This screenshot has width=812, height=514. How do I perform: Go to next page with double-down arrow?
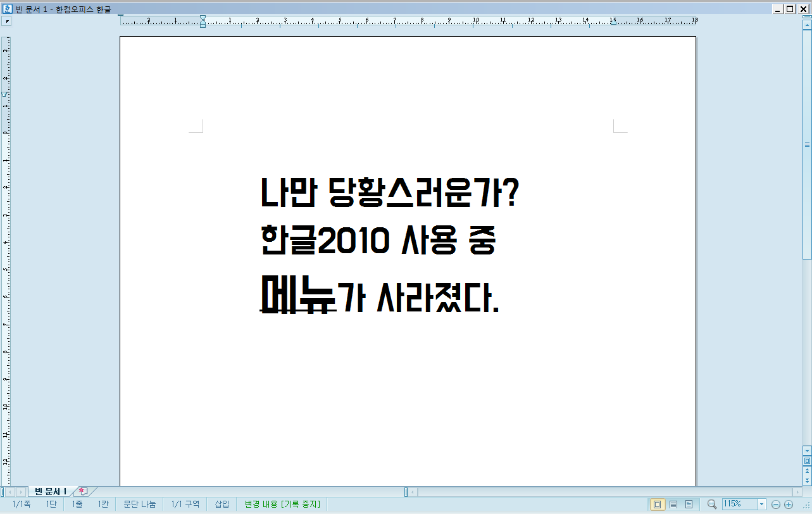[x=807, y=480]
